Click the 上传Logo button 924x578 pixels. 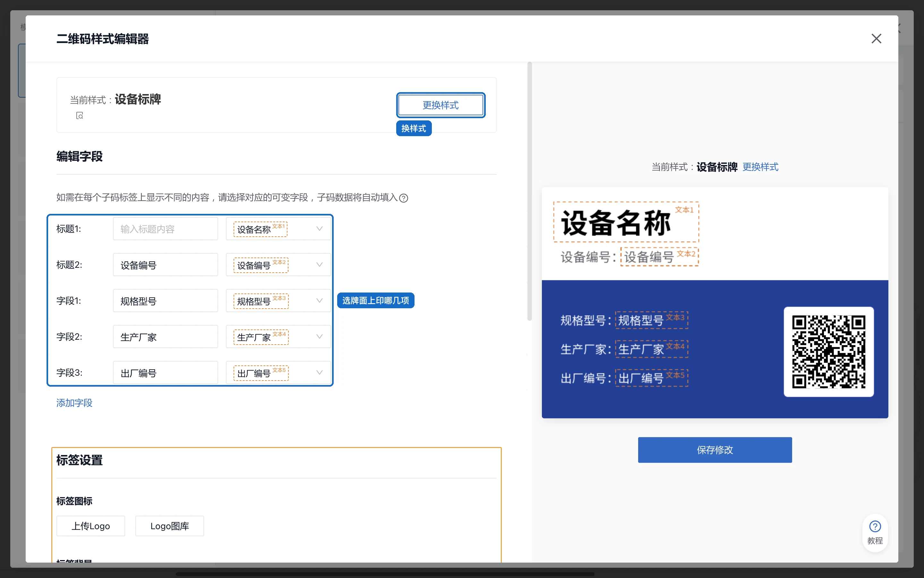(91, 526)
